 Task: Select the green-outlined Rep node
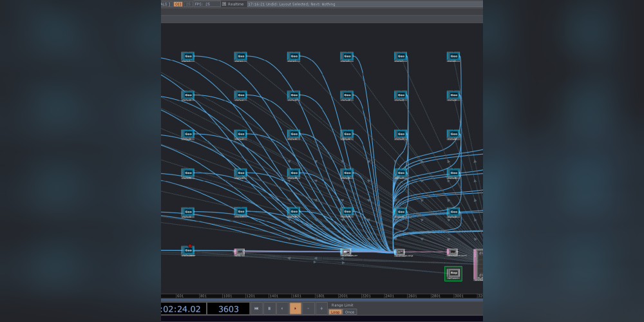coord(453,274)
